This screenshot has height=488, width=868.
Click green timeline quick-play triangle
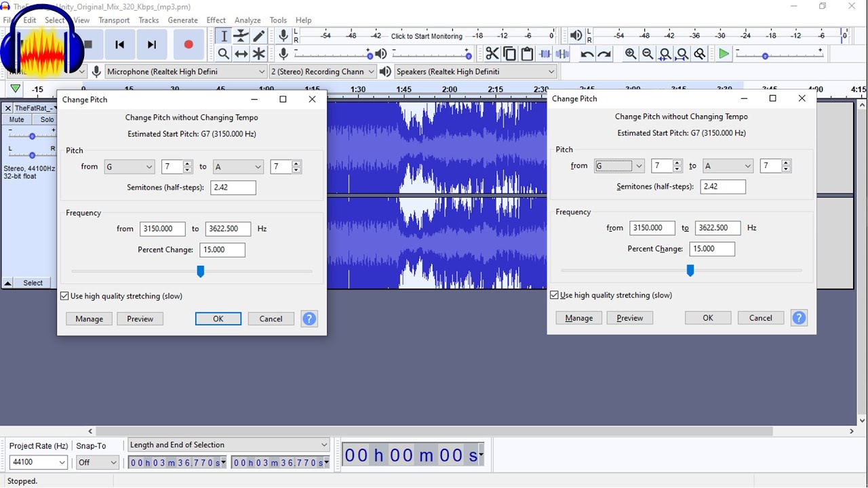click(15, 89)
